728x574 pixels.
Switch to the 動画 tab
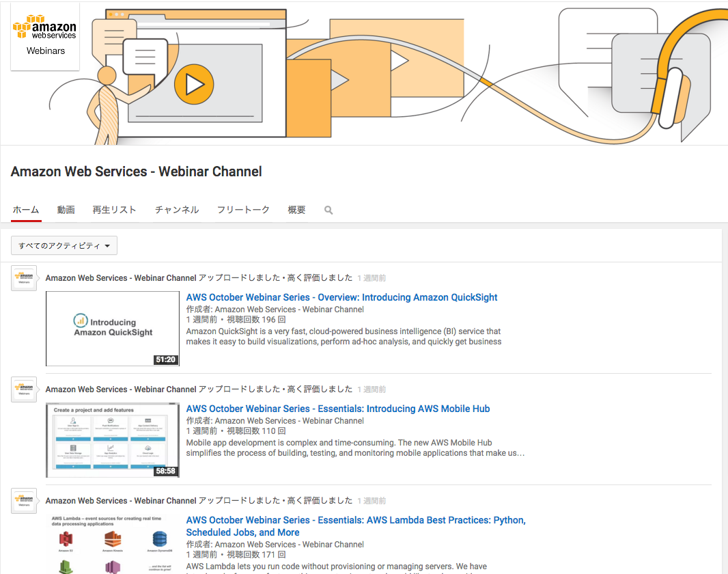coord(66,210)
